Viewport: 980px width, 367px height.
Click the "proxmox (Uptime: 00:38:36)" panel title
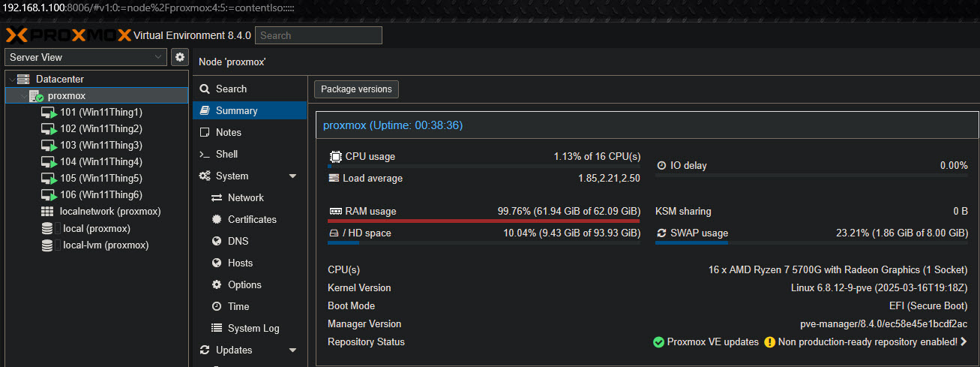coord(393,125)
